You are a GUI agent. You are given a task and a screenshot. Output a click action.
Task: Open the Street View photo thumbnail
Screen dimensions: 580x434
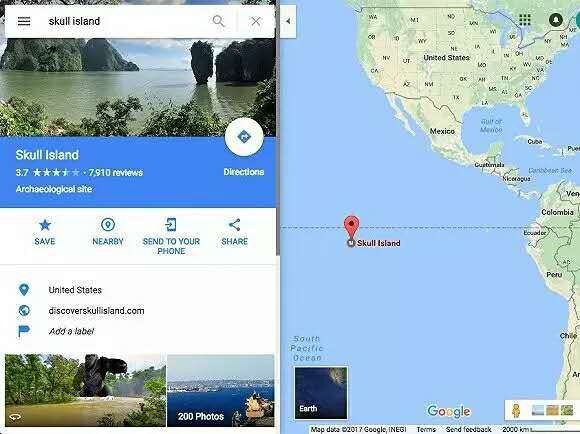point(85,390)
